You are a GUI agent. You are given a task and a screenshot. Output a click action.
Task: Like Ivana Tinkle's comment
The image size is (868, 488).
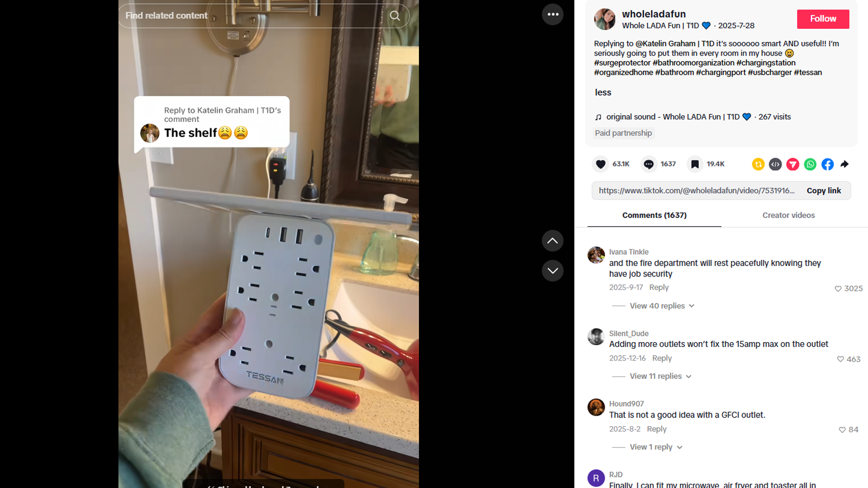tap(838, 289)
